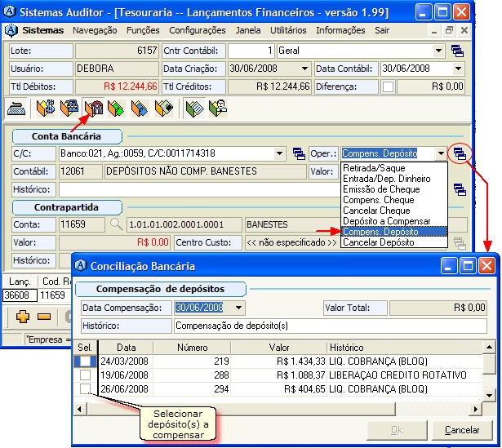Open the Data Contábil date dropdown
502x448 pixels.
[458, 69]
